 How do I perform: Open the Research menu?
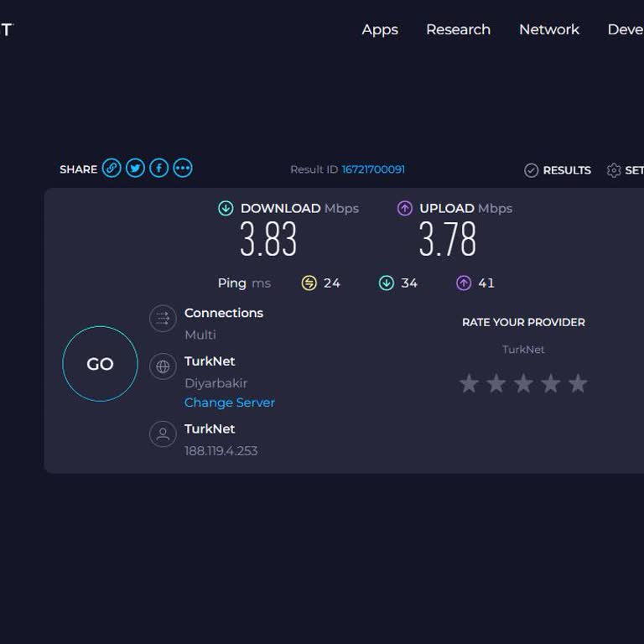click(459, 29)
